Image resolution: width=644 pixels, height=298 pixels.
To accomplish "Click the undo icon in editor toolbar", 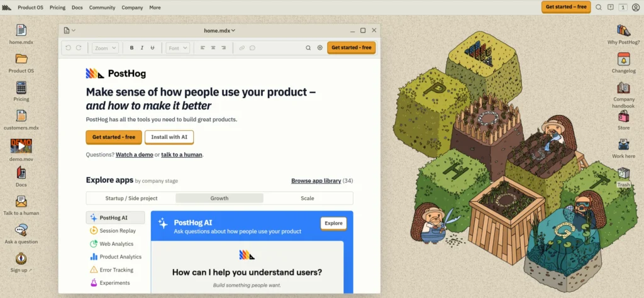I will 68,48.
